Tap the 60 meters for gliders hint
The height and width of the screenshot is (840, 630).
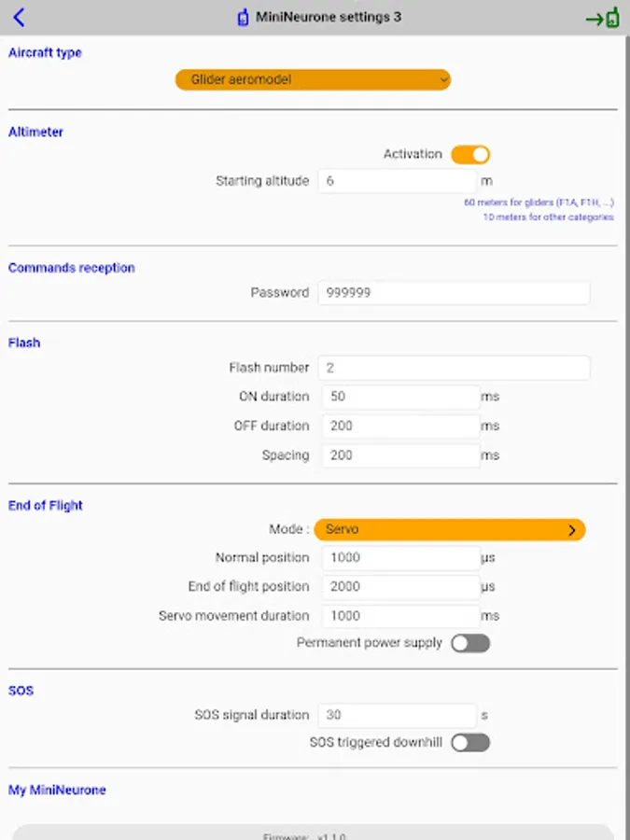pyautogui.click(x=539, y=203)
